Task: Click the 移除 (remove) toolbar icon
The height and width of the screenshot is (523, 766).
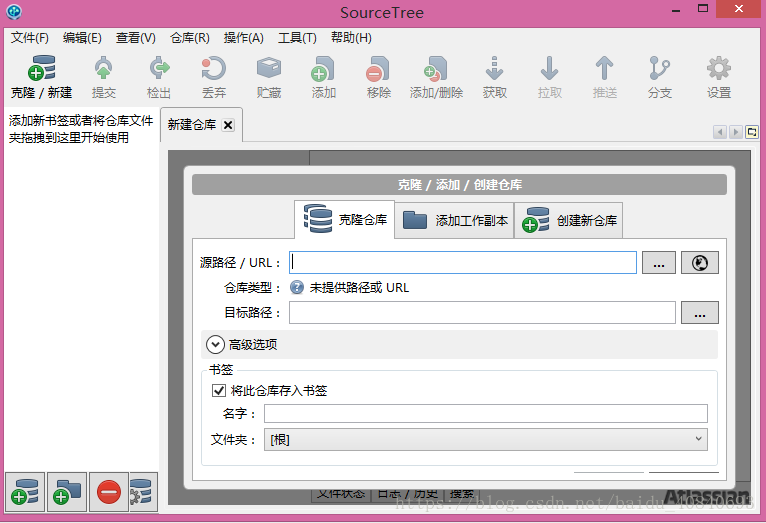Action: pos(379,68)
